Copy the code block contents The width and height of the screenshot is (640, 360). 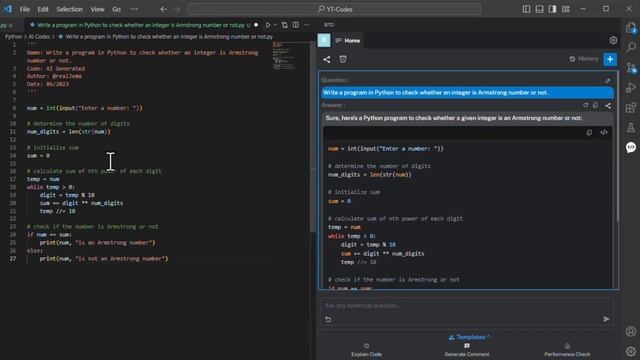(x=589, y=132)
